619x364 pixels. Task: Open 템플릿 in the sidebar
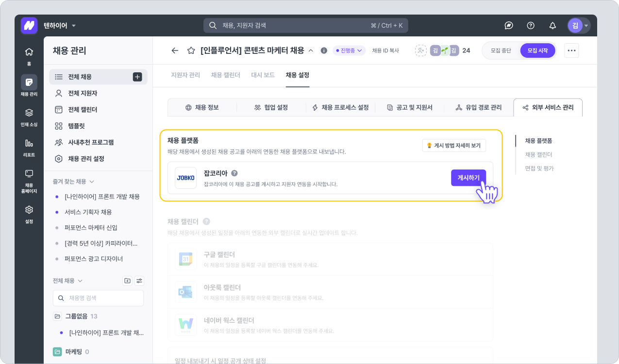pos(98,126)
